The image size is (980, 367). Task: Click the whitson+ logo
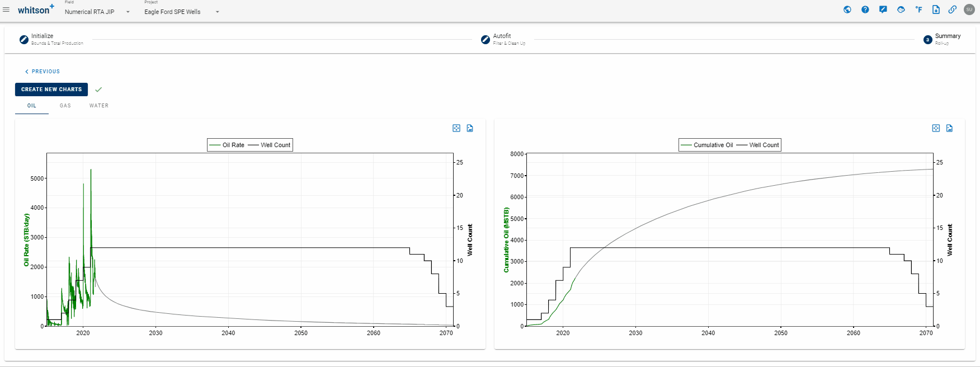(x=36, y=10)
